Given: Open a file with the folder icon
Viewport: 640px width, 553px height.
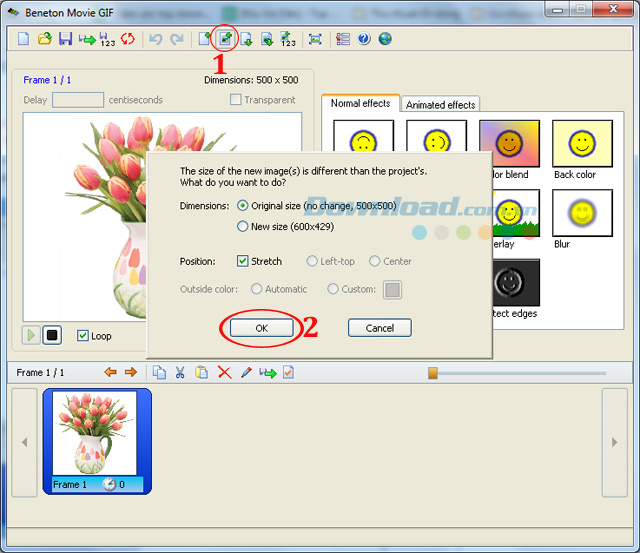Looking at the screenshot, I should tap(44, 39).
